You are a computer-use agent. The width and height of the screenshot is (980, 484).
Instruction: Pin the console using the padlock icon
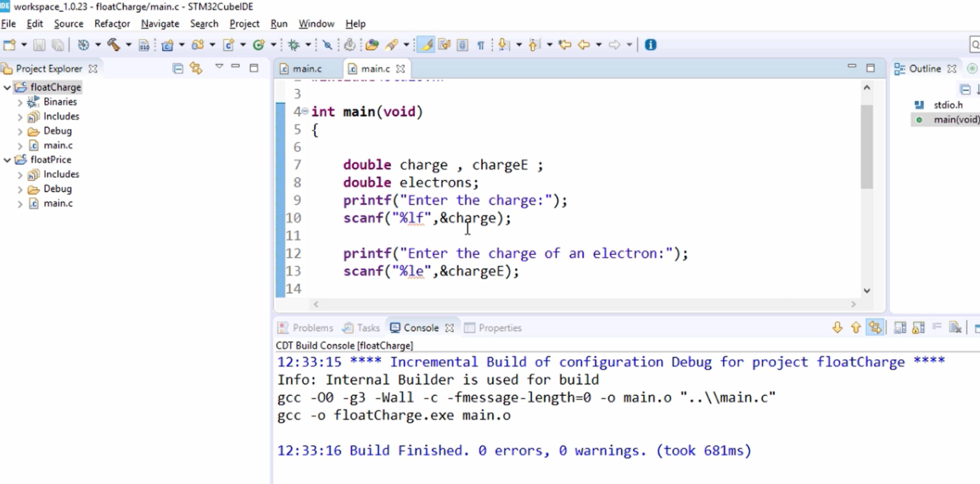pos(918,327)
